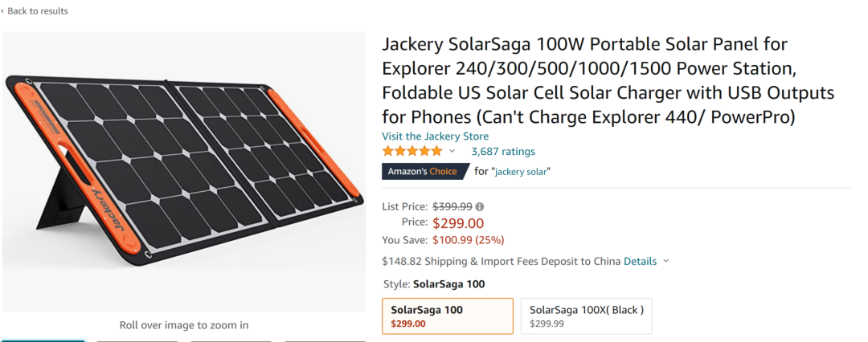Click the Amazon's Choice badge

(x=423, y=171)
